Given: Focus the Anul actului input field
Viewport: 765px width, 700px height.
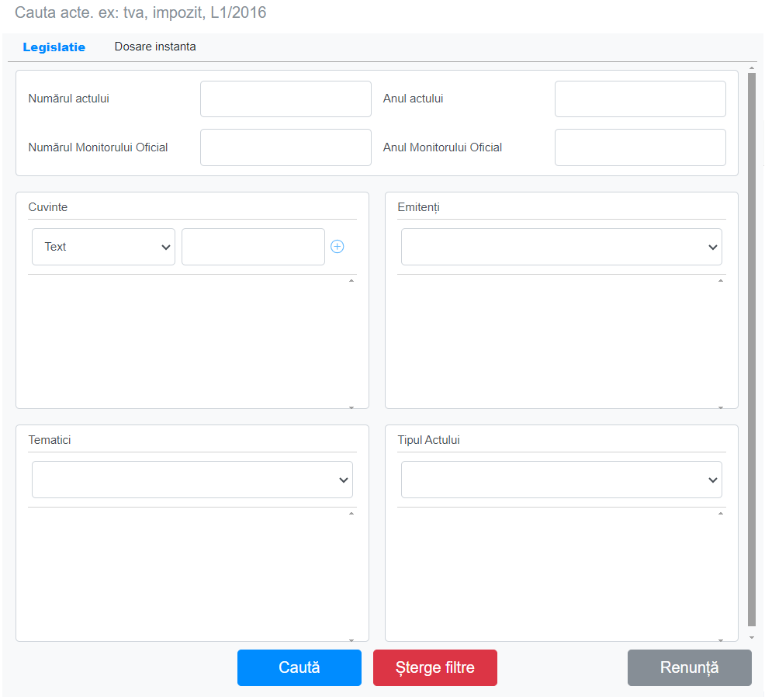Looking at the screenshot, I should coord(640,99).
